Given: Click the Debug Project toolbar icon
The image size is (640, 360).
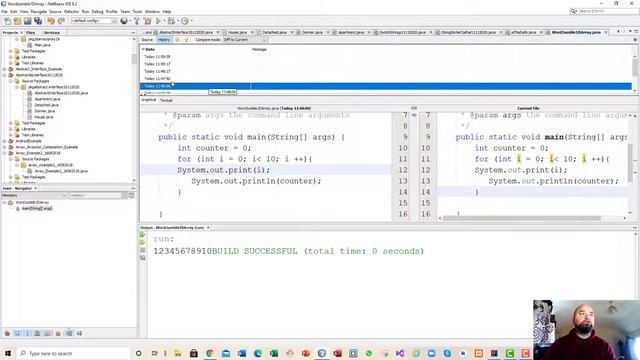Looking at the screenshot, I should pos(171,21).
